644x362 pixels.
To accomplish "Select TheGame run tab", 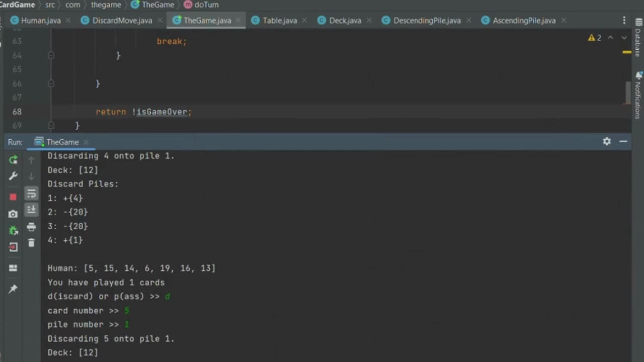I will [x=62, y=142].
